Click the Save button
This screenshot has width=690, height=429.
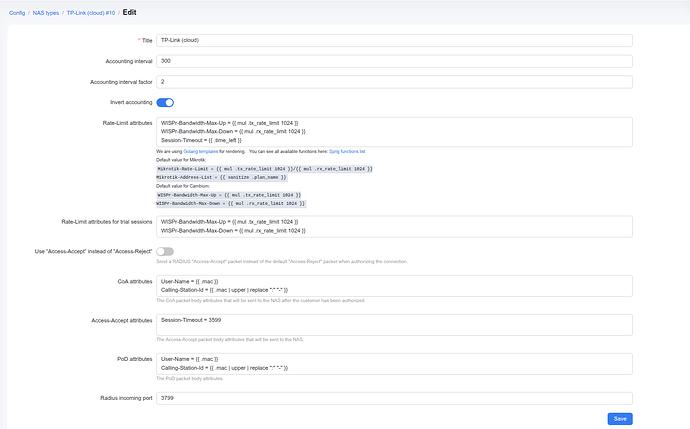pos(620,418)
